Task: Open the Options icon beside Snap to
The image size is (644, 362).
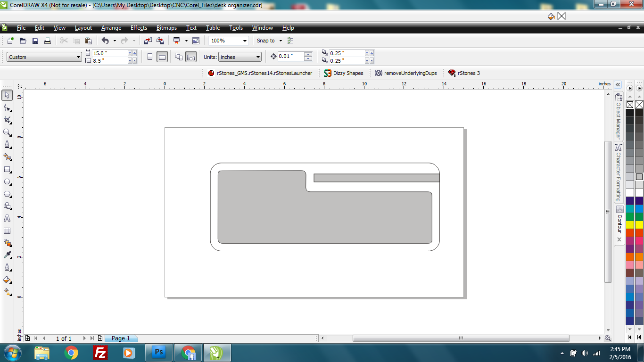Action: pyautogui.click(x=290, y=41)
